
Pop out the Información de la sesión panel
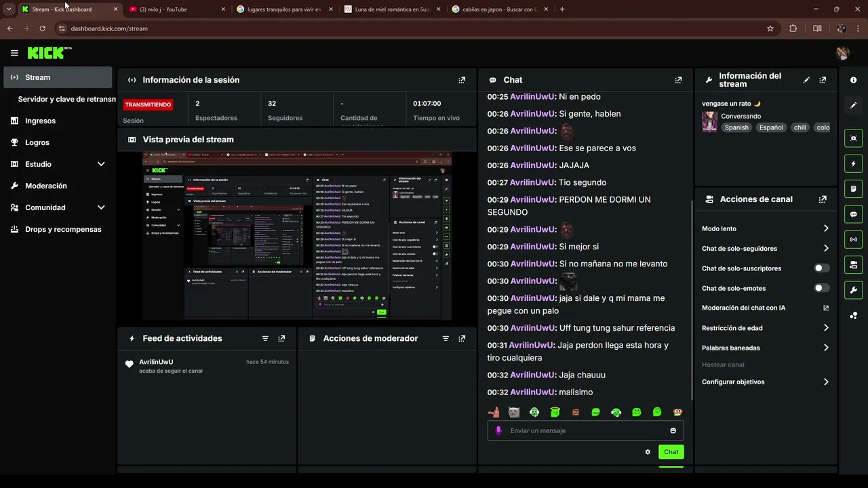462,80
